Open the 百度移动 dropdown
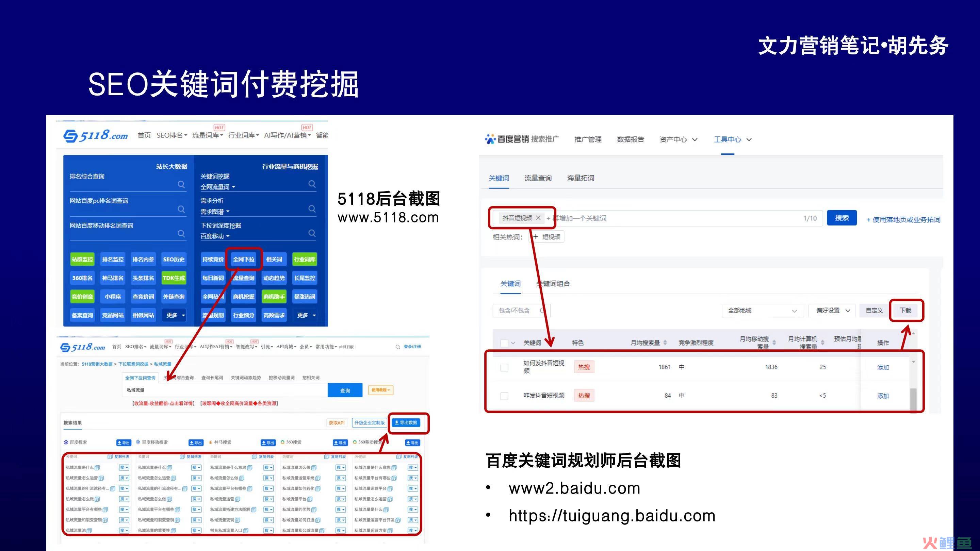The height and width of the screenshot is (551, 980). [x=215, y=236]
